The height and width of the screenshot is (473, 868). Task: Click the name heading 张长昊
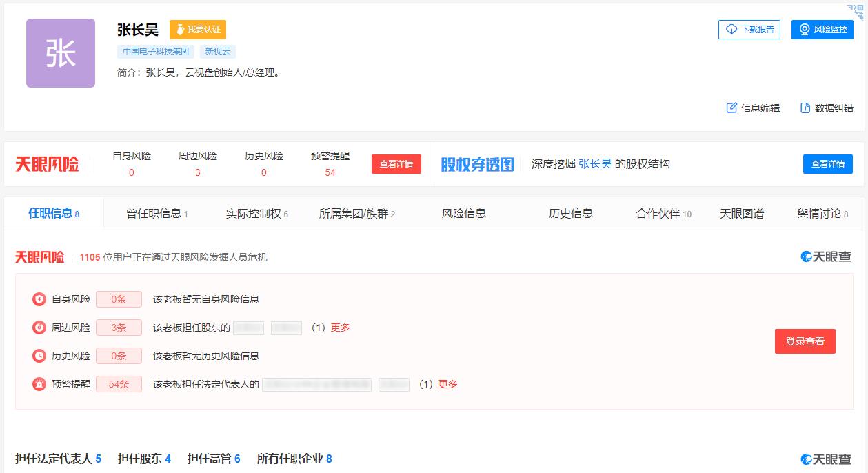tap(138, 30)
